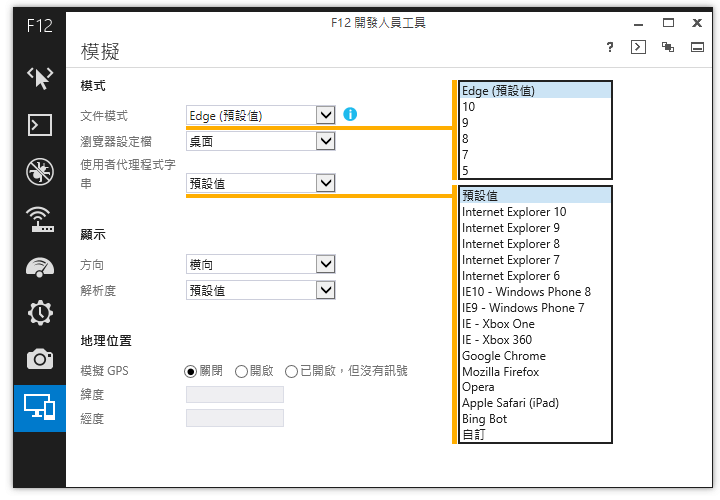Image resolution: width=720 pixels, height=500 pixels.
Task: Select the 關閉 GPS radio button
Action: point(191,371)
